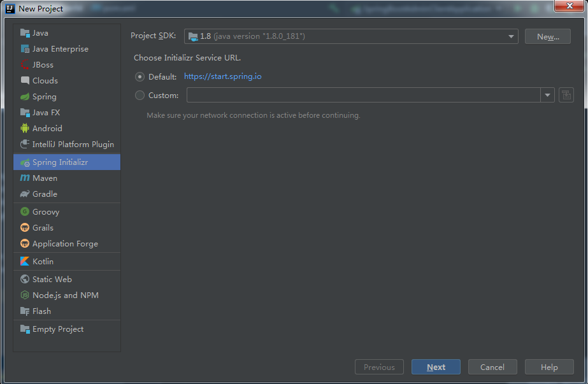The image size is (588, 384).
Task: Select Flash label in the list
Action: click(x=41, y=311)
